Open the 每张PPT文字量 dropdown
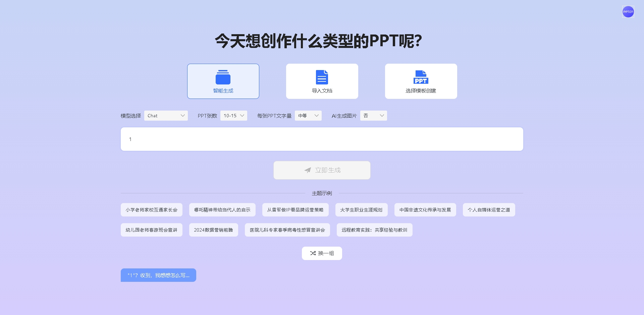The image size is (644, 315). click(308, 116)
